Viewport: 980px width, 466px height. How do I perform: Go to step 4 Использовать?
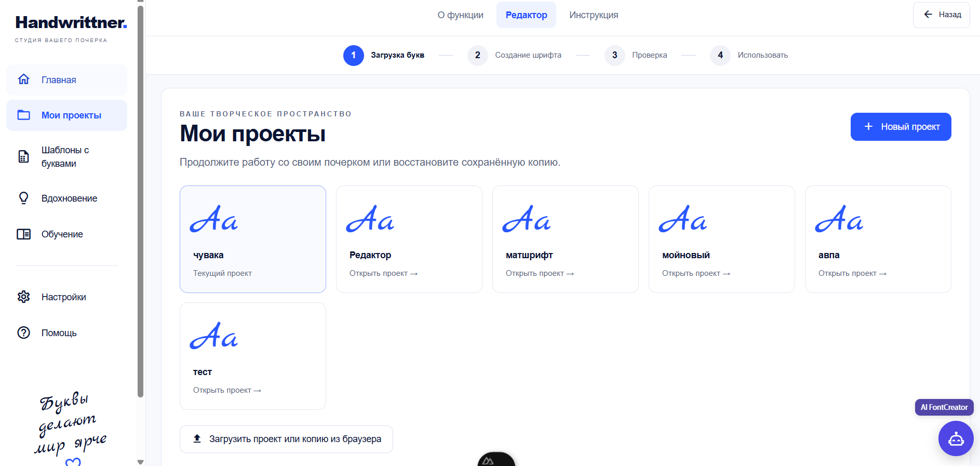[x=749, y=55]
